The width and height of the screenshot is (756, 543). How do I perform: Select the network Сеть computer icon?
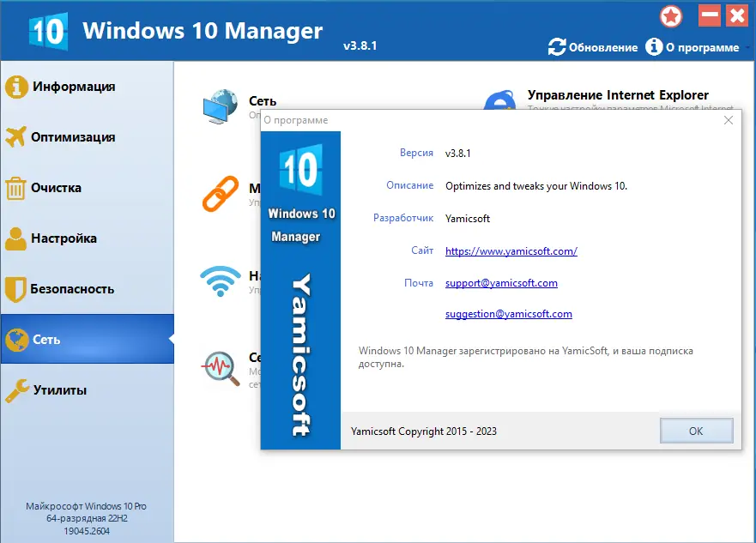pos(221,104)
